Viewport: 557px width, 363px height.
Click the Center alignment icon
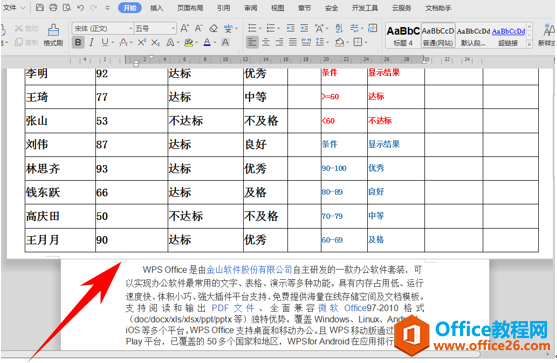(266, 43)
